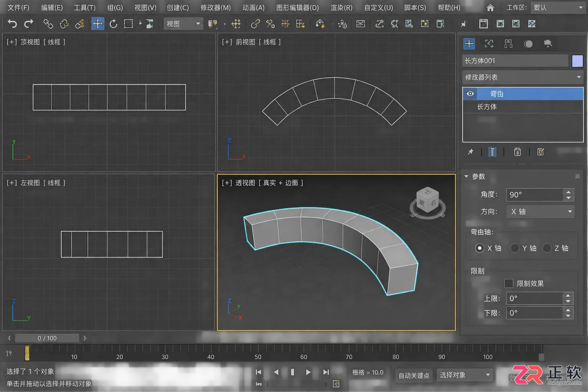Click the 透视图 viewport label
Viewport: 588px width, 392px height.
[x=245, y=183]
